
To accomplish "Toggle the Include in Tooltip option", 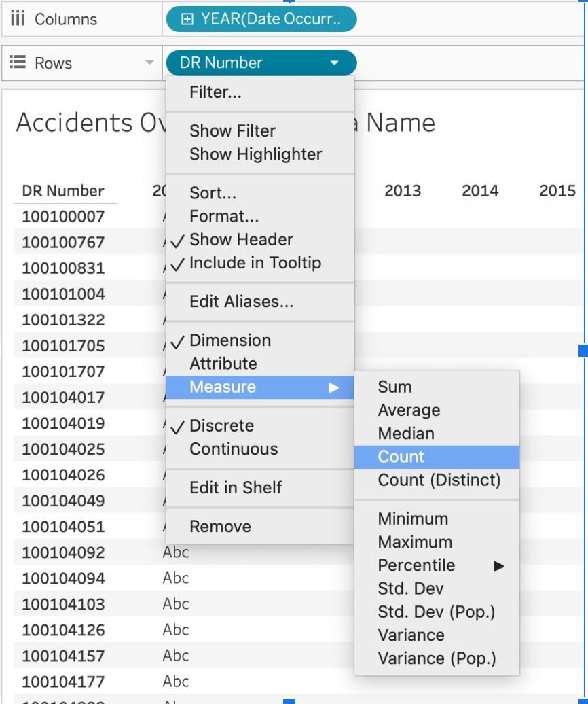I will [260, 263].
